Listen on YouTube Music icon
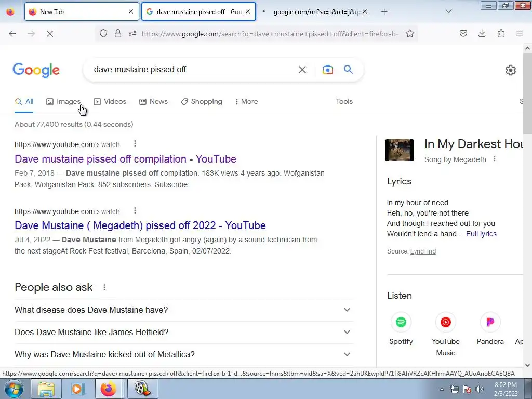Screen dimensions: 532x399 pyautogui.click(x=445, y=322)
